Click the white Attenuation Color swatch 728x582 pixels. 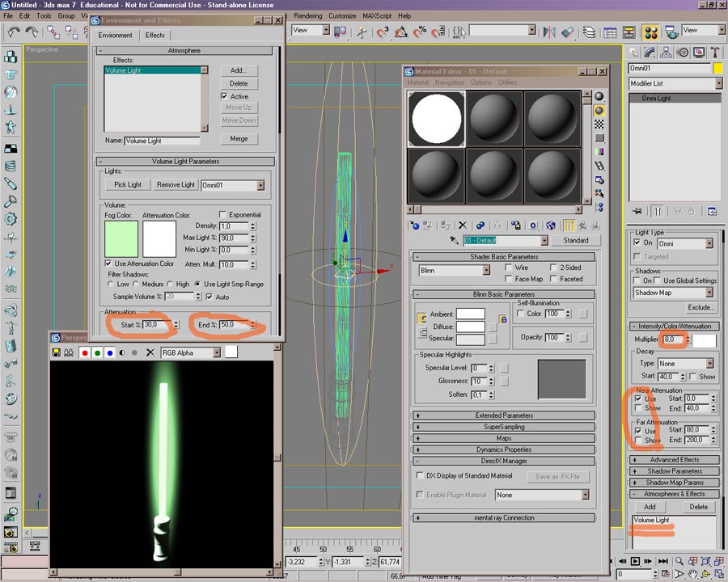coord(159,238)
